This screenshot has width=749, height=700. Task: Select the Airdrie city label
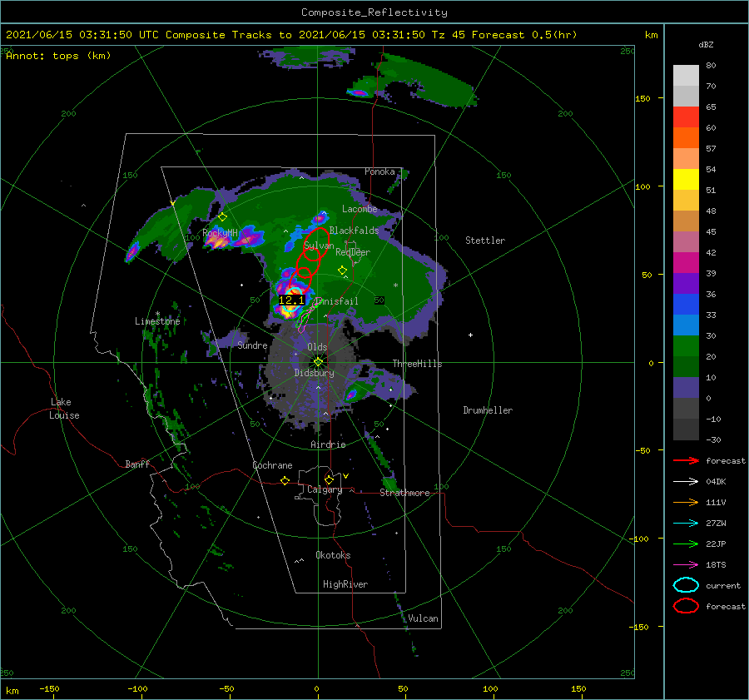coord(328,444)
